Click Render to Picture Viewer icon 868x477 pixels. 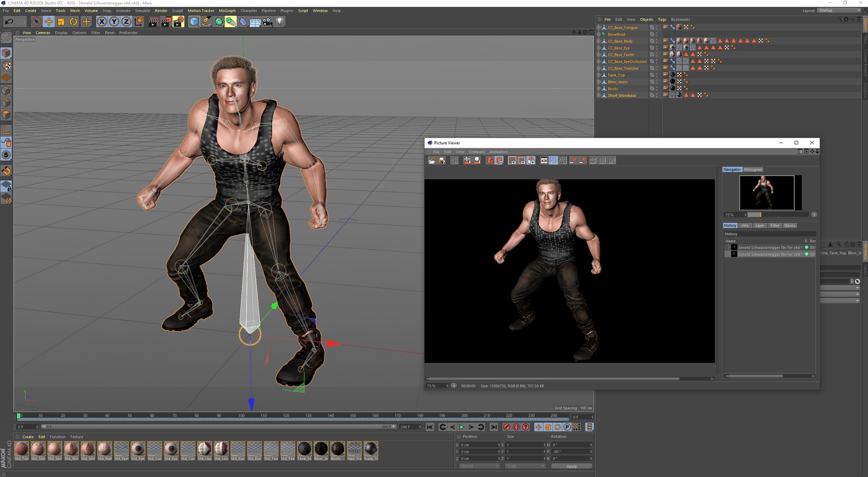(166, 21)
